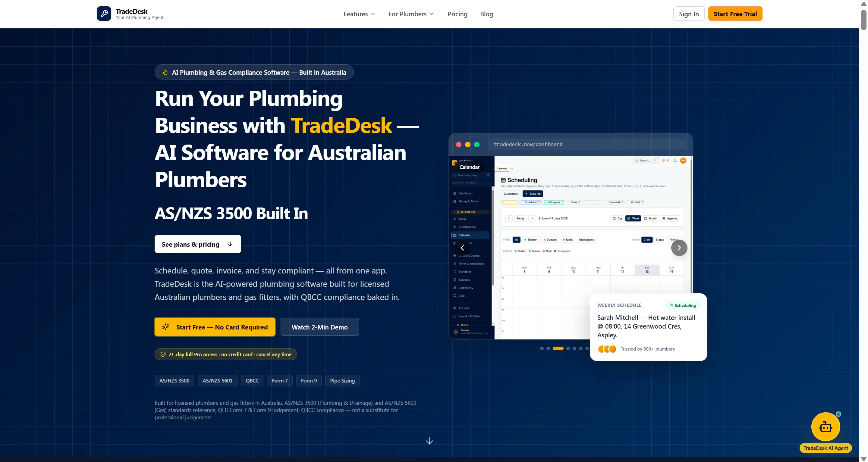The width and height of the screenshot is (868, 462).
Task: Show the previous carousel slide
Action: point(462,248)
